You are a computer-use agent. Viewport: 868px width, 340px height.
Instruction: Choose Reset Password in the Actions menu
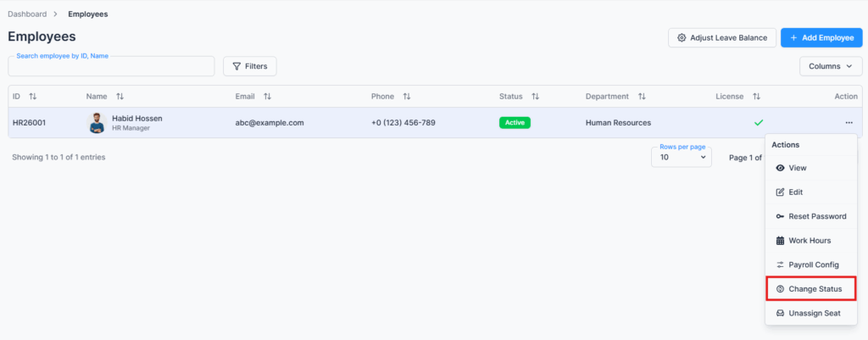click(816, 216)
